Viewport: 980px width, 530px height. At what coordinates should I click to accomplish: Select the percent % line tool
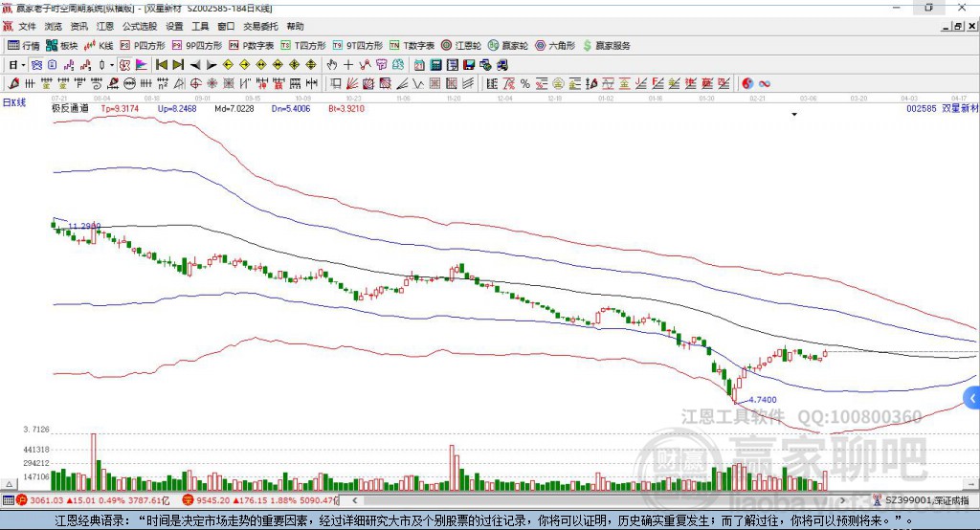click(525, 84)
